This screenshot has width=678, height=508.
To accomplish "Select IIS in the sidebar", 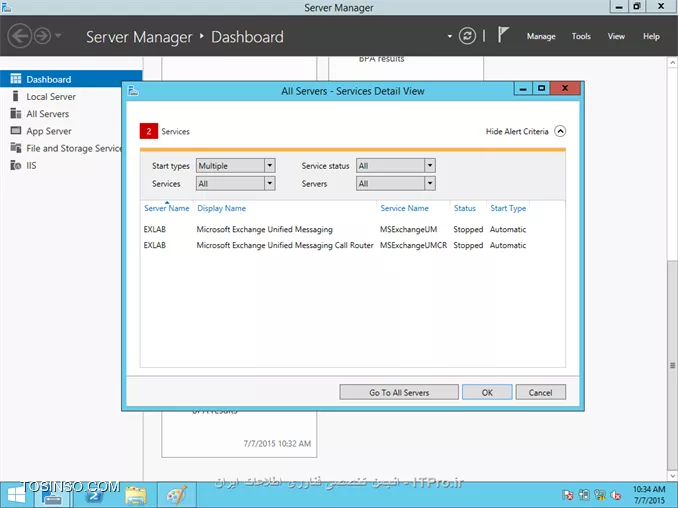I will 31,166.
